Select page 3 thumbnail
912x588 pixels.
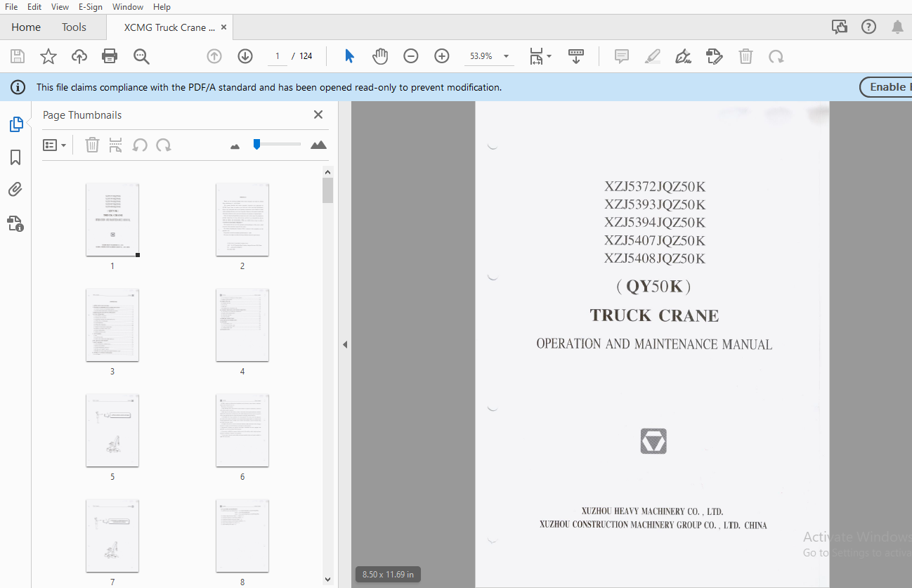pyautogui.click(x=112, y=325)
